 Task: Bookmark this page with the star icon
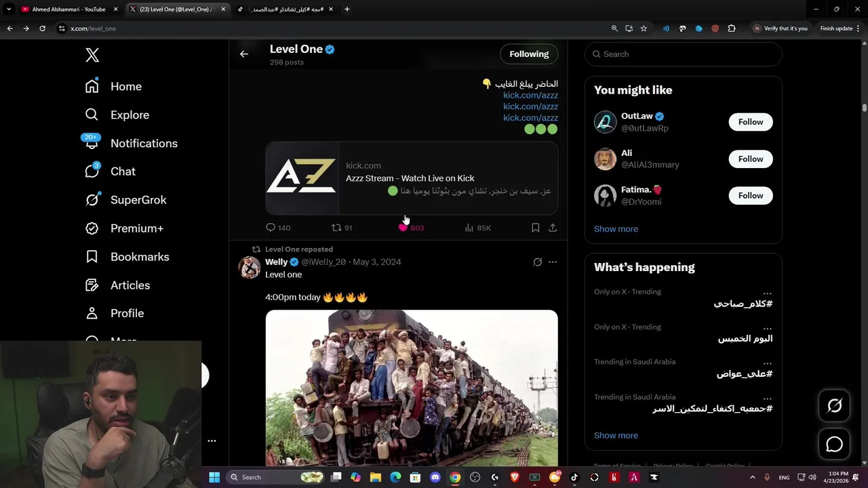pos(644,28)
